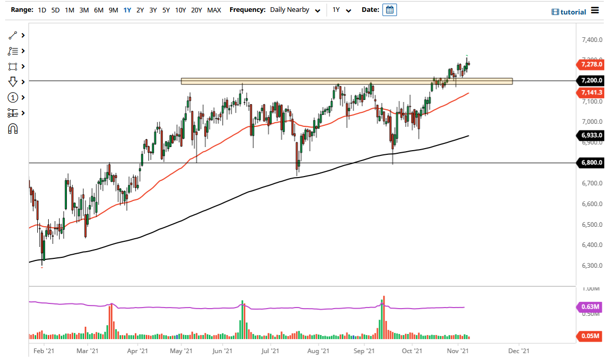
Task: Click the 7,278.0 price label
Action: click(590, 65)
